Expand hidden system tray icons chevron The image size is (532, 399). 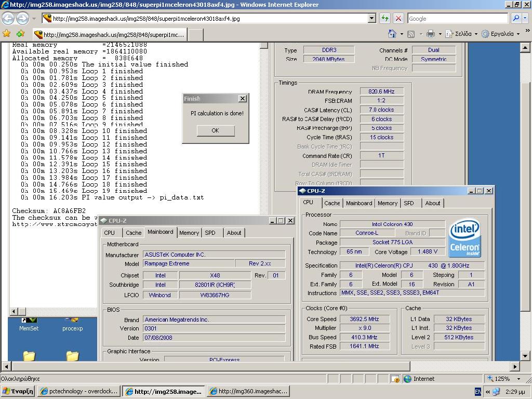(487, 392)
